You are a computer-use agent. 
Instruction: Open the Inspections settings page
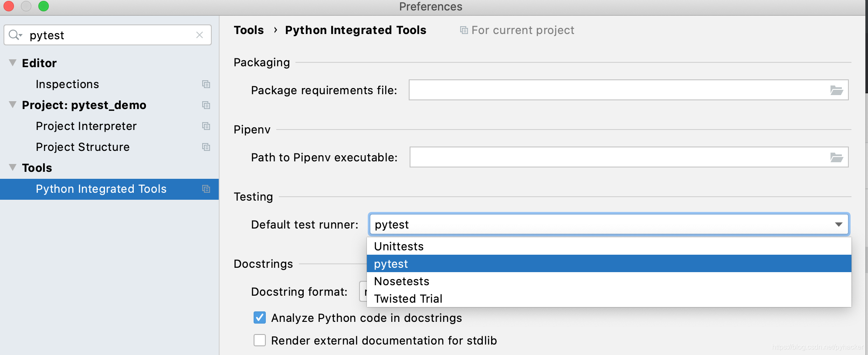(x=67, y=84)
